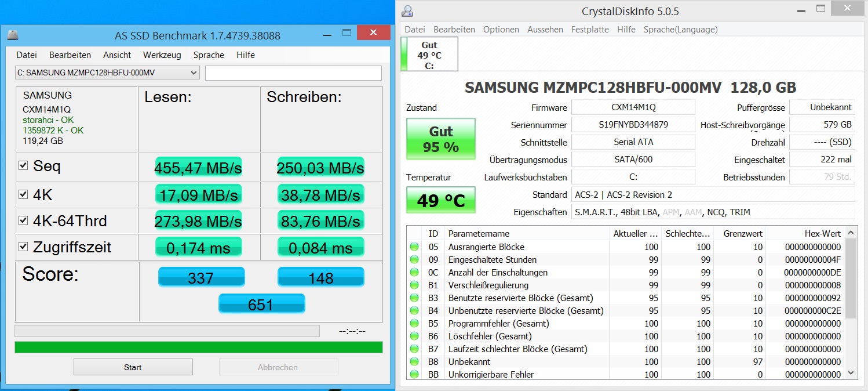Click the scroll-down arrow of the SMART table

tap(851, 372)
